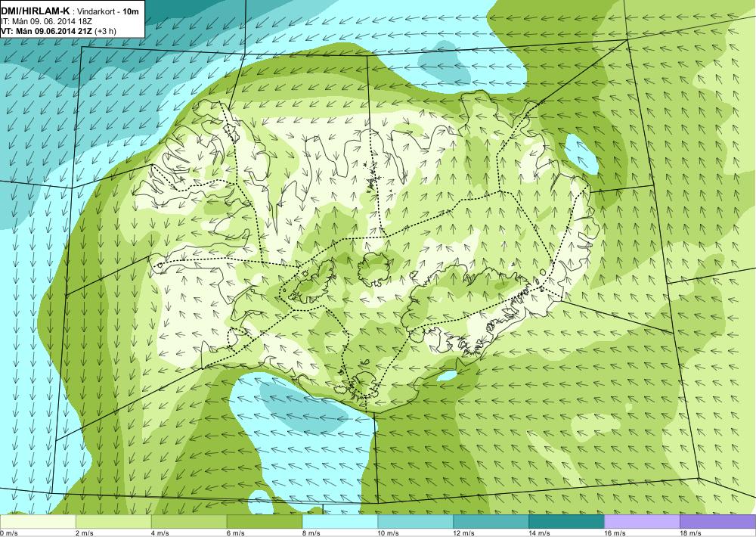Click the '16 m/s' legend label

615,533
